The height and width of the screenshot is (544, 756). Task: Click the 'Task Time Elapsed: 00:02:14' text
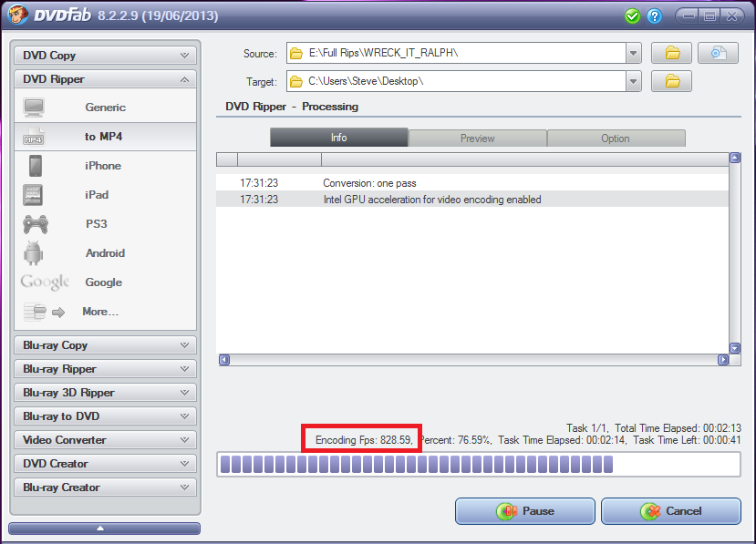pyautogui.click(x=562, y=440)
